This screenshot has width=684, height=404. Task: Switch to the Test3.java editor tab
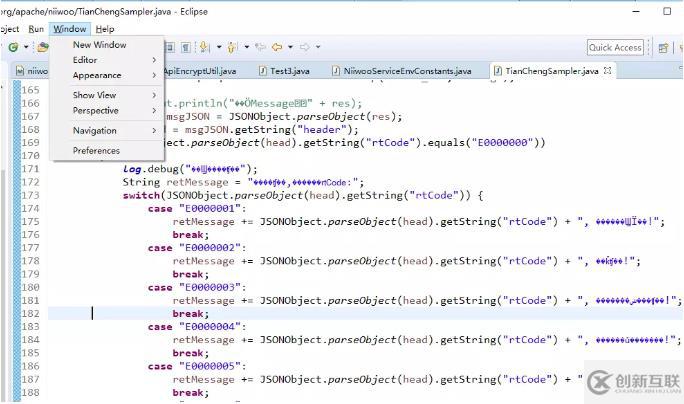pyautogui.click(x=284, y=71)
